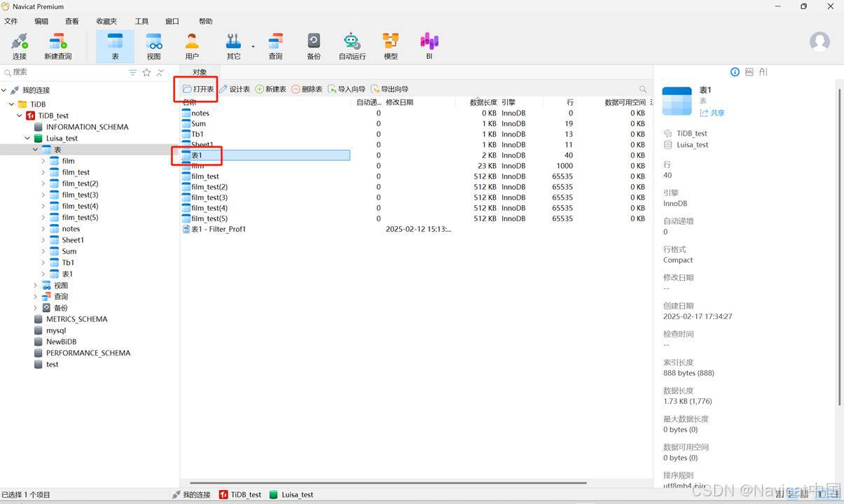The image size is (844, 504).
Task: Launch 导出向导 export wizard
Action: pos(389,89)
